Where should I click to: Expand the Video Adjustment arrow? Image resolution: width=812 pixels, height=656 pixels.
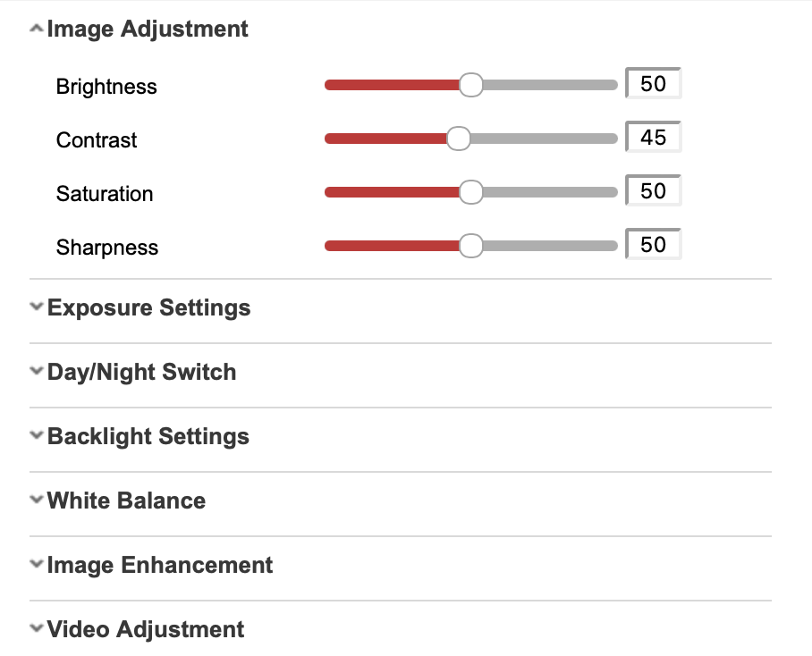36,629
